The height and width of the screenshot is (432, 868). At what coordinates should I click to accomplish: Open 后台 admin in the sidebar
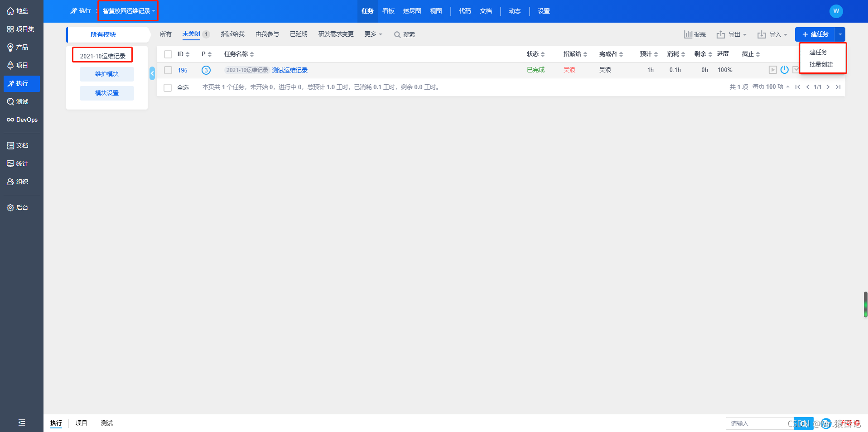(x=18, y=207)
